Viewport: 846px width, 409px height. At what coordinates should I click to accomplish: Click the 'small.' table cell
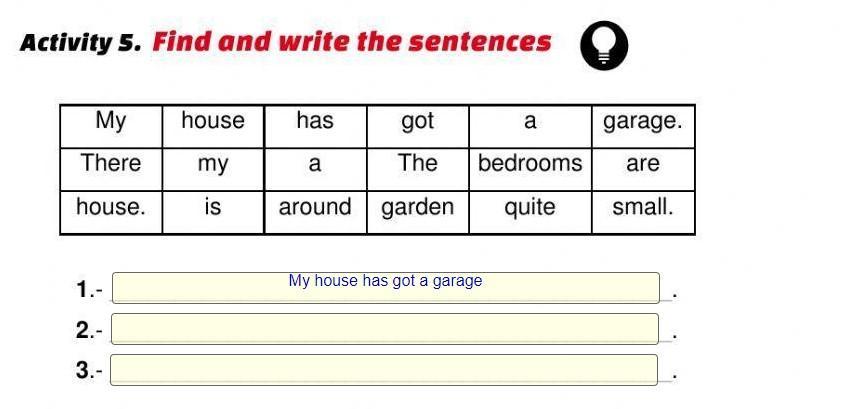pyautogui.click(x=643, y=208)
